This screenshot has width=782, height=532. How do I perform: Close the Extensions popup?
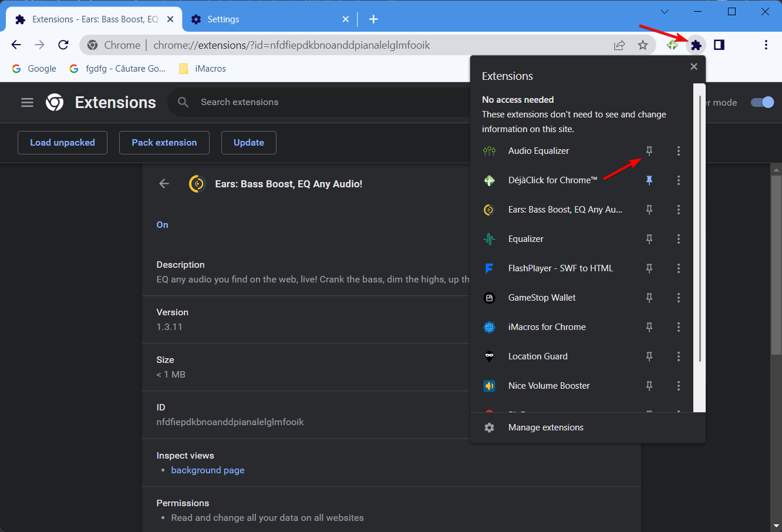point(694,67)
